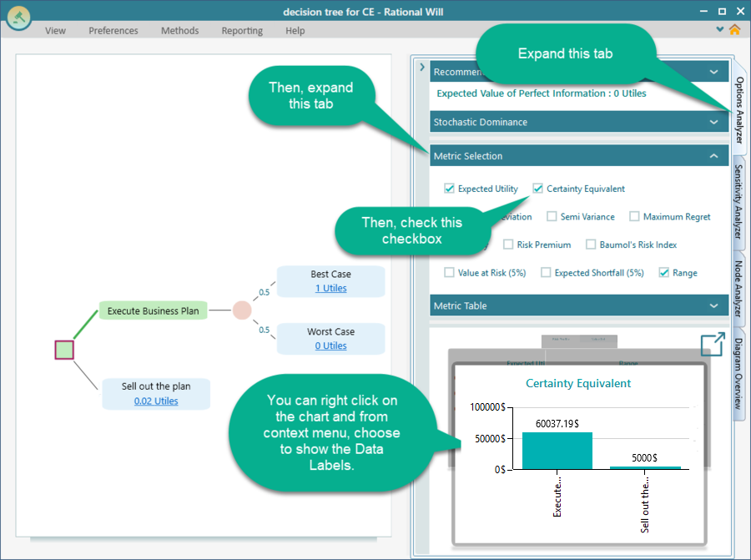
Task: Click the chevron icon beside the home icon
Action: click(x=719, y=28)
